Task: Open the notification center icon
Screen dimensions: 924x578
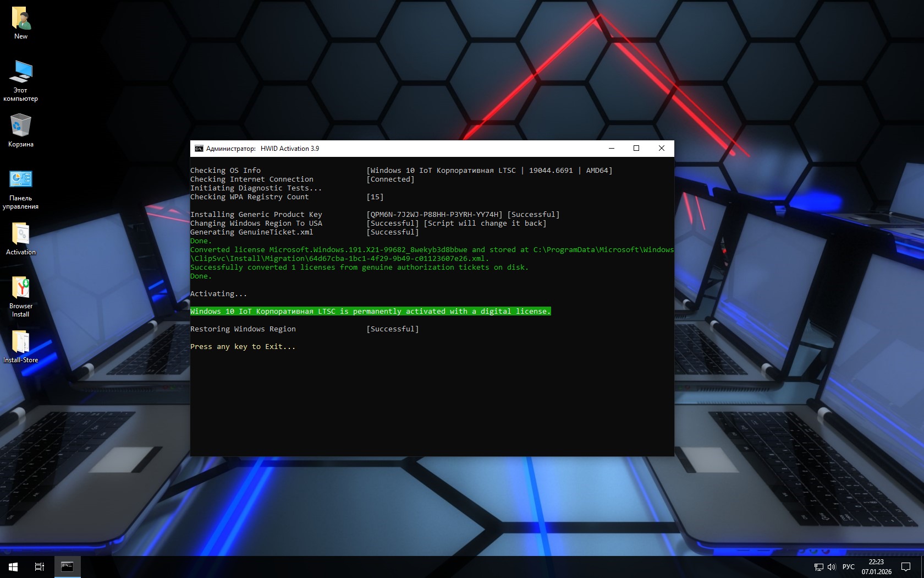Action: coord(906,567)
